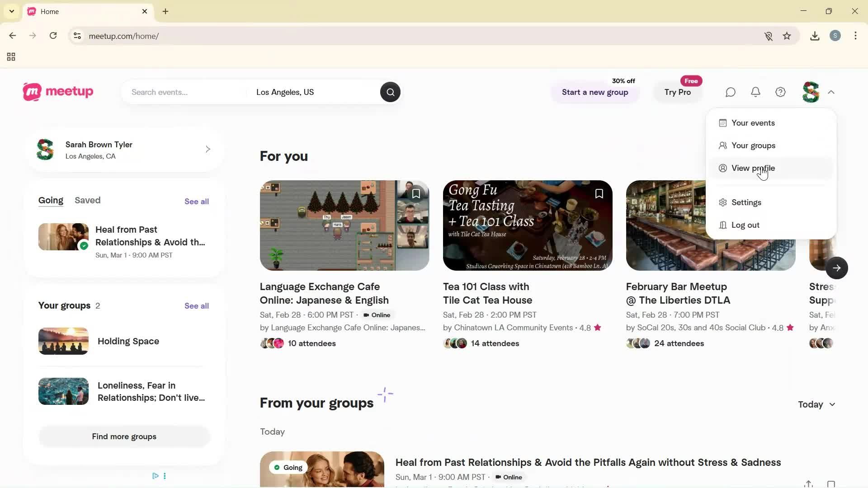Open the browser downloads icon
Image resolution: width=868 pixels, height=488 pixels.
point(815,36)
